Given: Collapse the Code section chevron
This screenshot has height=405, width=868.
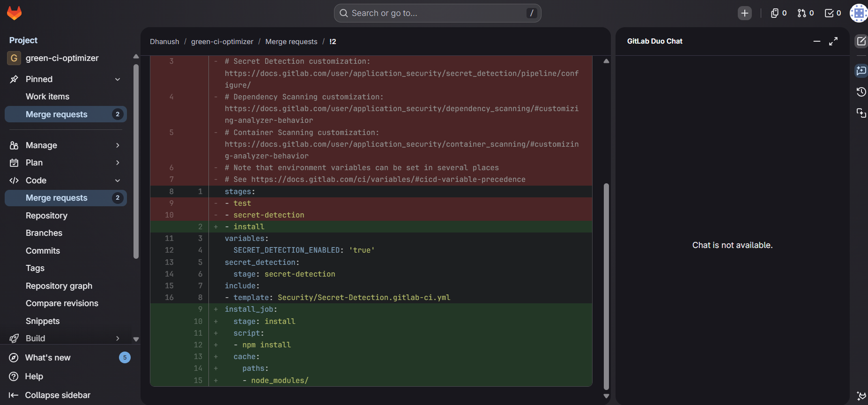Looking at the screenshot, I should (118, 180).
